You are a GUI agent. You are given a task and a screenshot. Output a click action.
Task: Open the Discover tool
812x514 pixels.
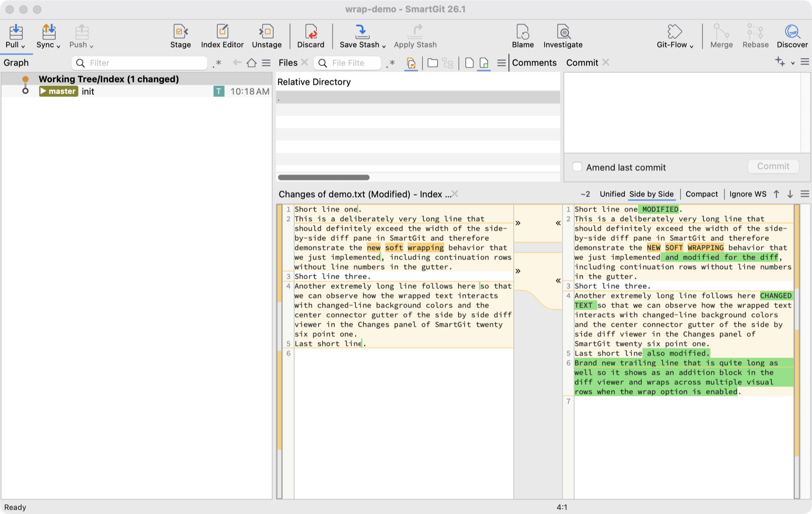pyautogui.click(x=792, y=32)
